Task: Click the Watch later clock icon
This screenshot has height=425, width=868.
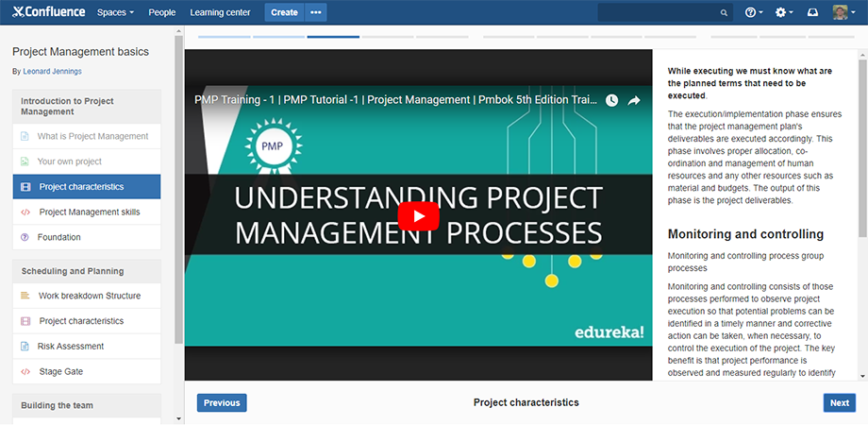Action: [x=611, y=100]
